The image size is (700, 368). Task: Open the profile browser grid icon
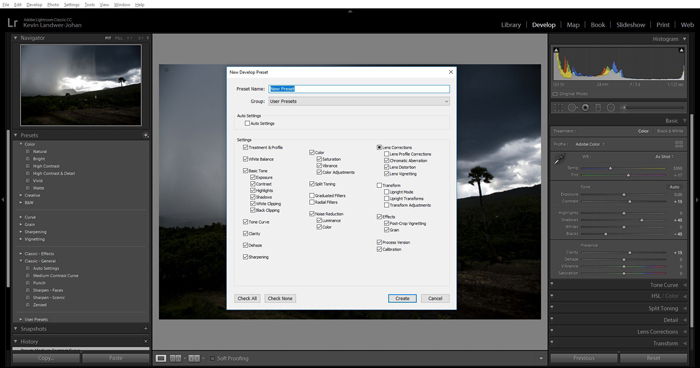click(x=679, y=144)
